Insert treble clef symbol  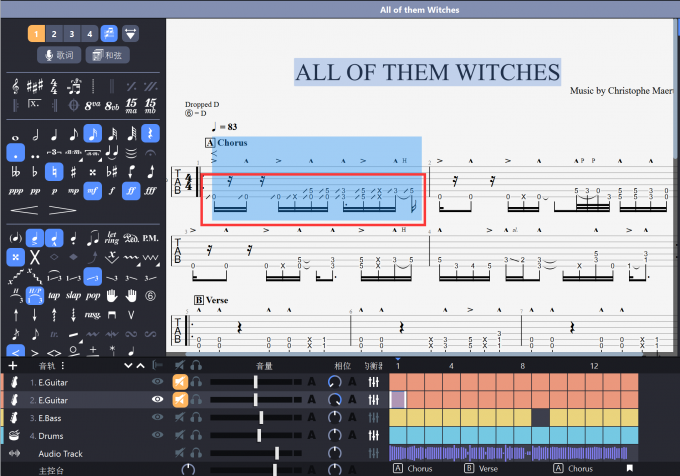pyautogui.click(x=15, y=86)
